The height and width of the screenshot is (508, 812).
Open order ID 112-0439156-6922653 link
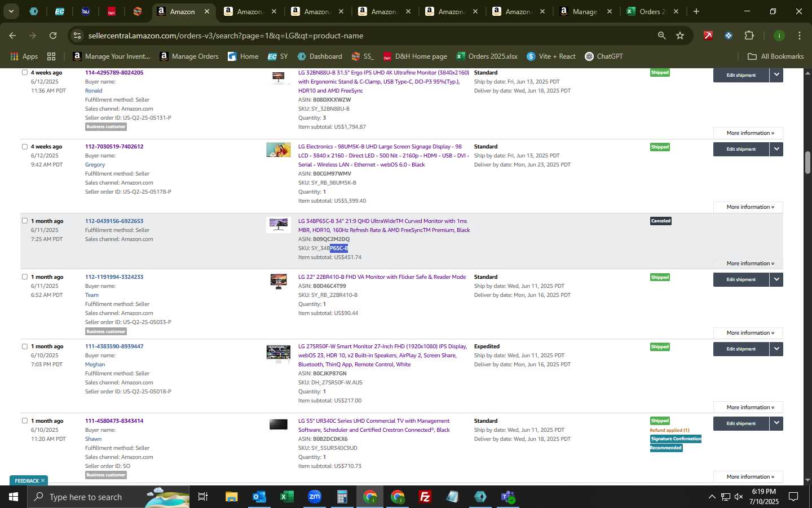114,221
